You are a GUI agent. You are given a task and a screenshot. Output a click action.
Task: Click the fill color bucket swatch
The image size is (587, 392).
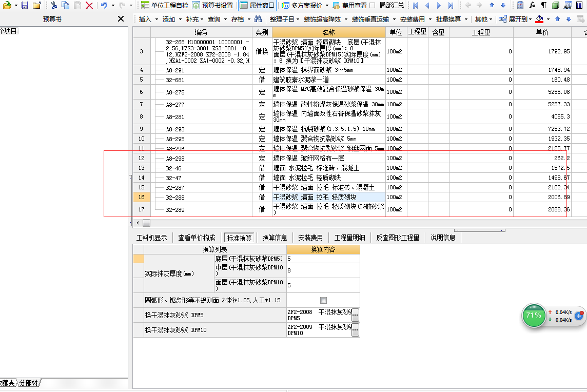click(x=539, y=19)
